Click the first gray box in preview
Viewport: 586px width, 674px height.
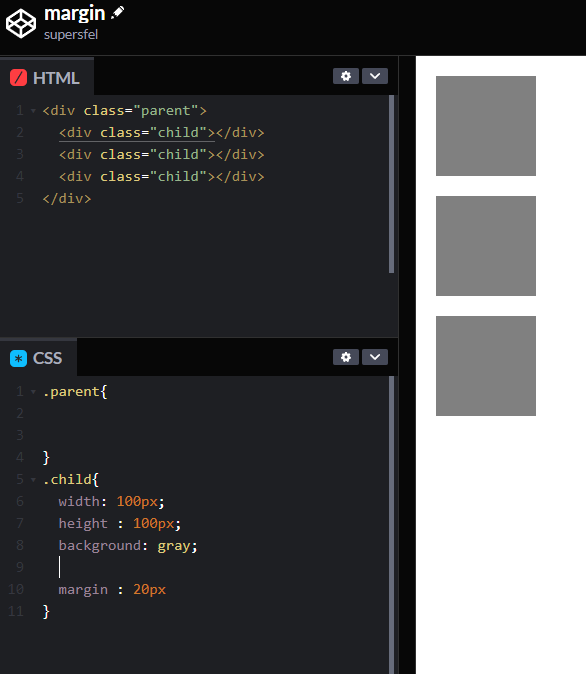(x=486, y=126)
